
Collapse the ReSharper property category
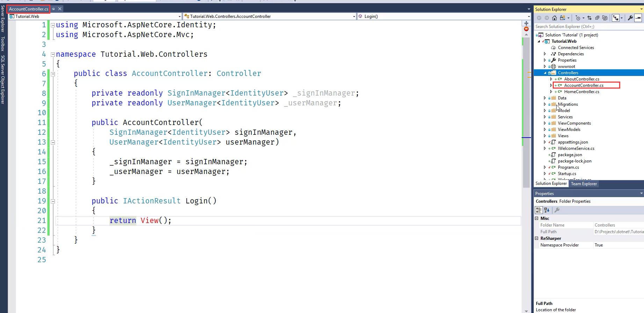[537, 238]
